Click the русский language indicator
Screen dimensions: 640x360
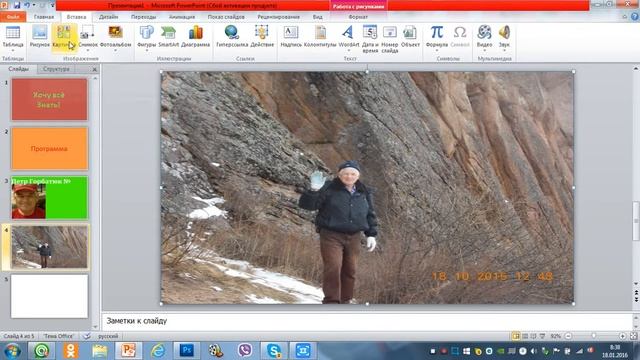point(108,336)
